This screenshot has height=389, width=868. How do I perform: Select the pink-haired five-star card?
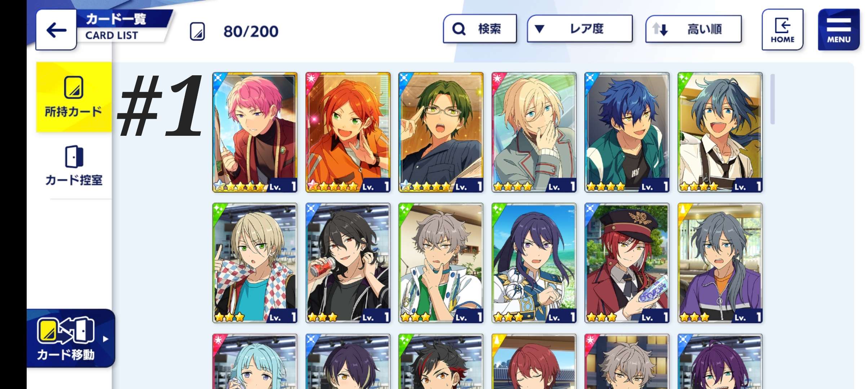[255, 132]
